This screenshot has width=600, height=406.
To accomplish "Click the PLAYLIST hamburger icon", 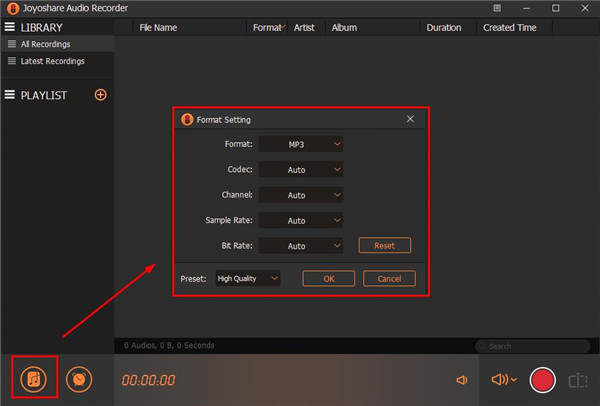I will tap(10, 94).
